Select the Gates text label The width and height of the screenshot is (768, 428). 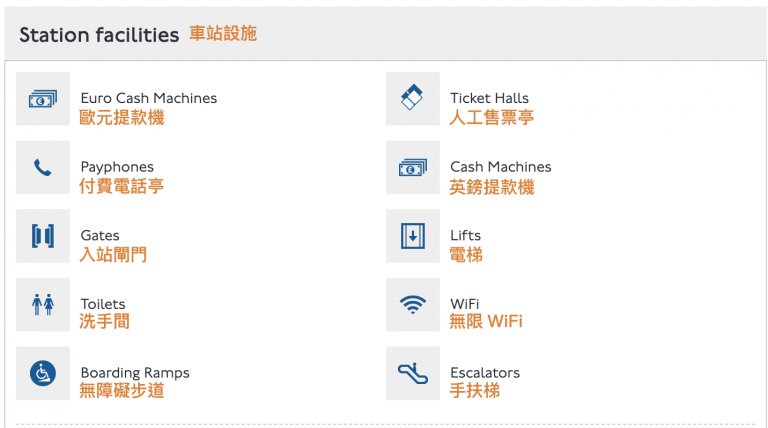point(100,236)
